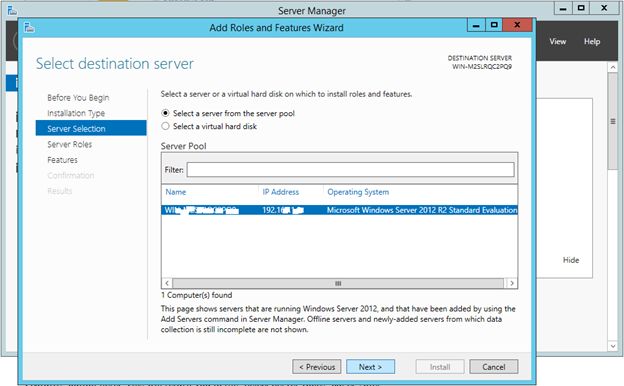Click Server Manager vertical scrollbar up arrow
This screenshot has width=624, height=386.
(x=613, y=67)
